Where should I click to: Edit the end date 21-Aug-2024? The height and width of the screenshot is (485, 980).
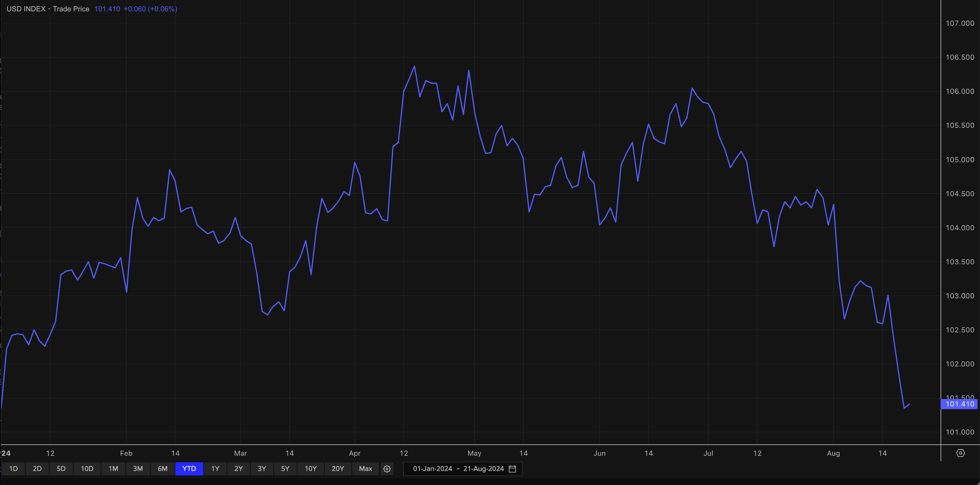[483, 469]
